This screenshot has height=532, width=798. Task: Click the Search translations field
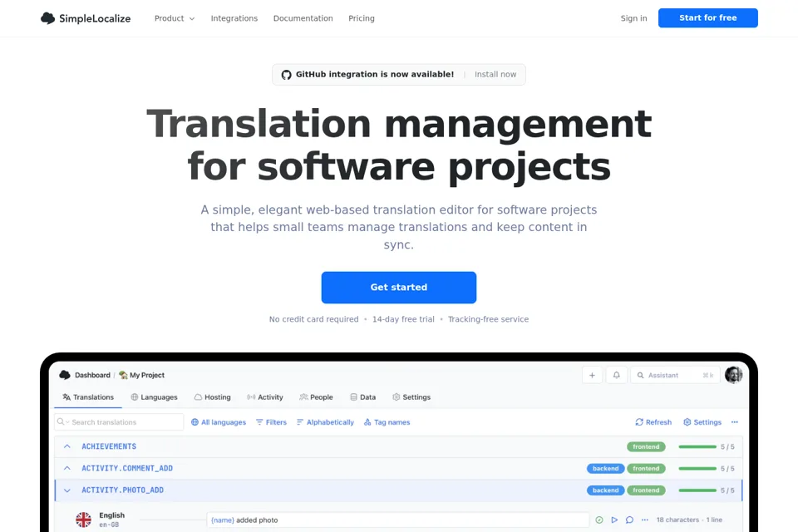click(119, 422)
